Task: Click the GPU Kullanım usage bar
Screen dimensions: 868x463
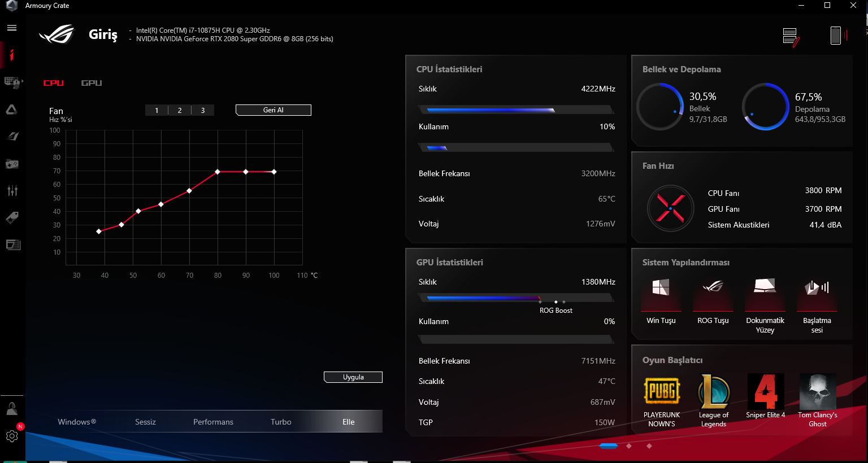Action: pos(516,339)
